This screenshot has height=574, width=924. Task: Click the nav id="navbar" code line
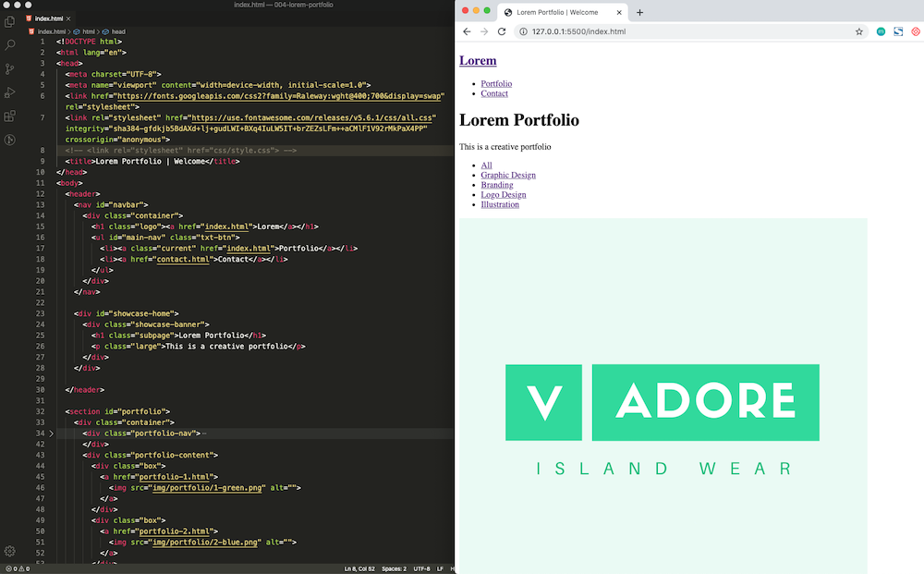point(111,205)
